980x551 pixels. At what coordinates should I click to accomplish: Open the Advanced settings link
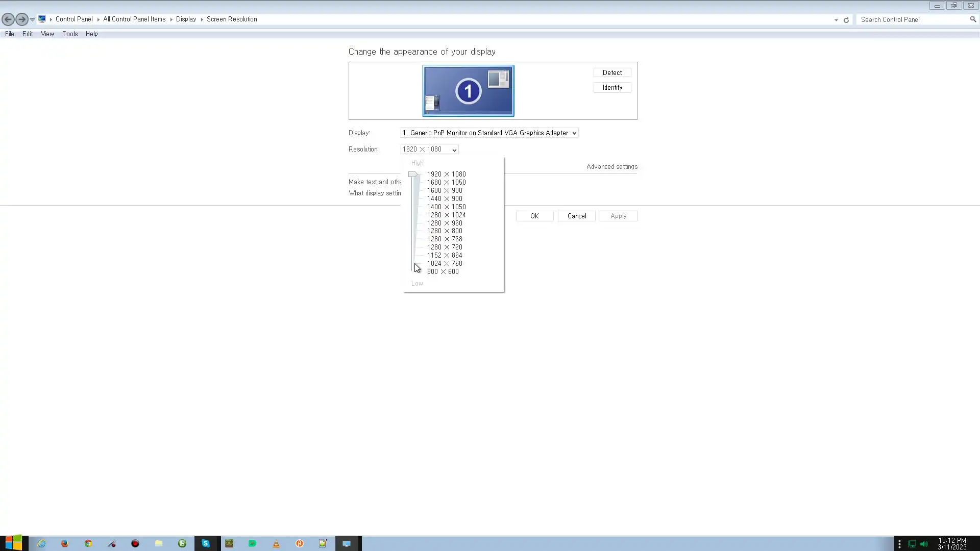tap(611, 166)
